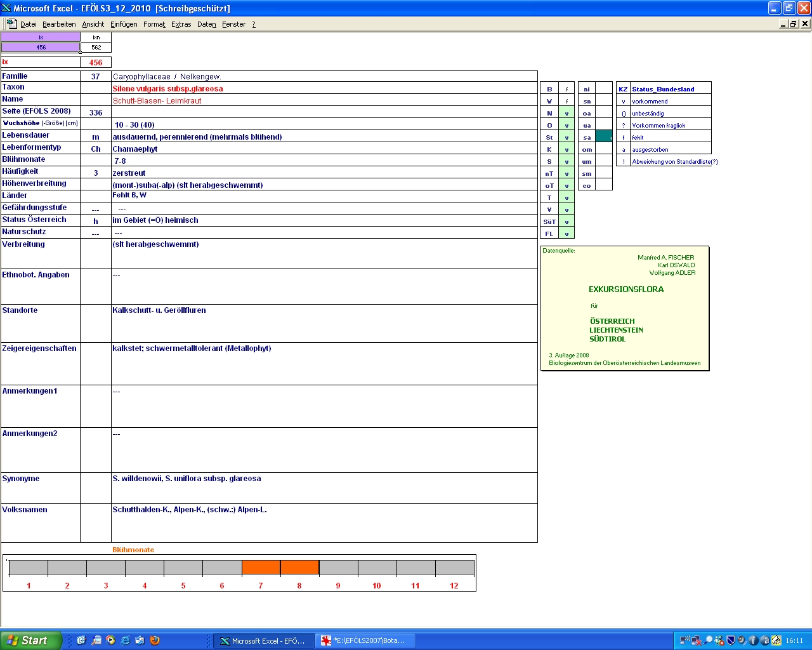Screen dimensions: 812x650
Task: Select taxon 'Silene vulgaris subsp.glareosa'
Action: point(324,88)
